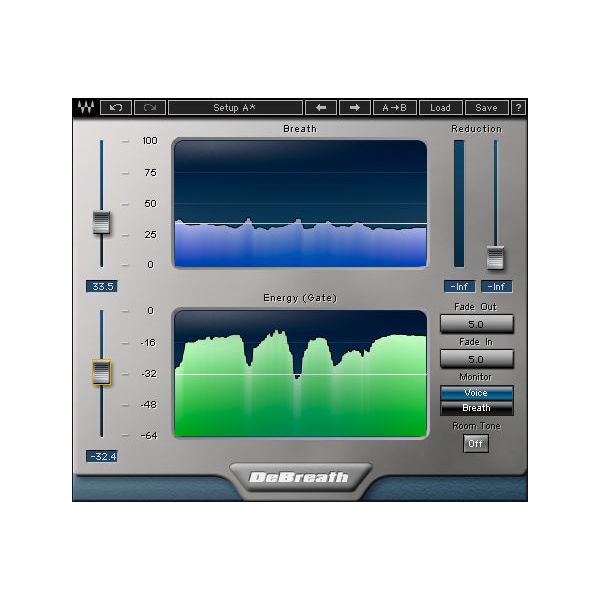The image size is (600, 600).
Task: Toggle the Room Tone Off button
Action: click(477, 443)
